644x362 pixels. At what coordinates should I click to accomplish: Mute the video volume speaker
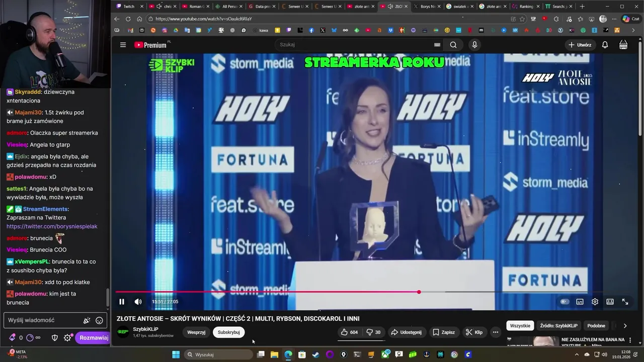coord(138,302)
